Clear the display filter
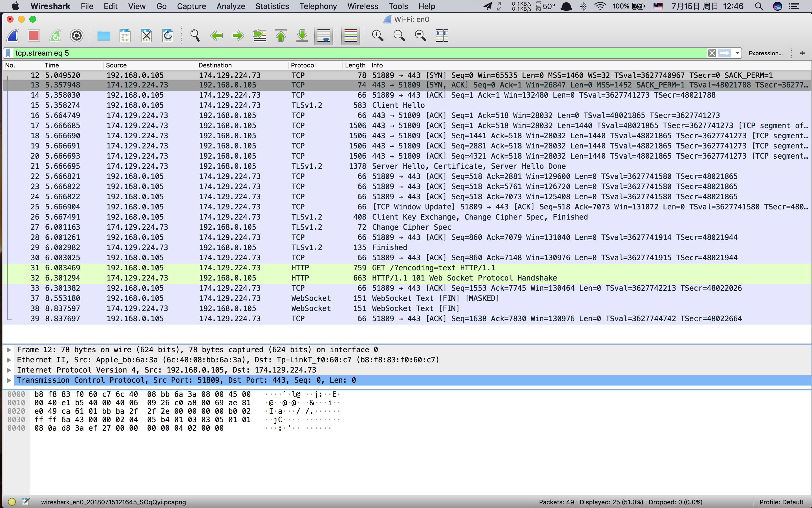The height and width of the screenshot is (508, 812). [x=712, y=53]
